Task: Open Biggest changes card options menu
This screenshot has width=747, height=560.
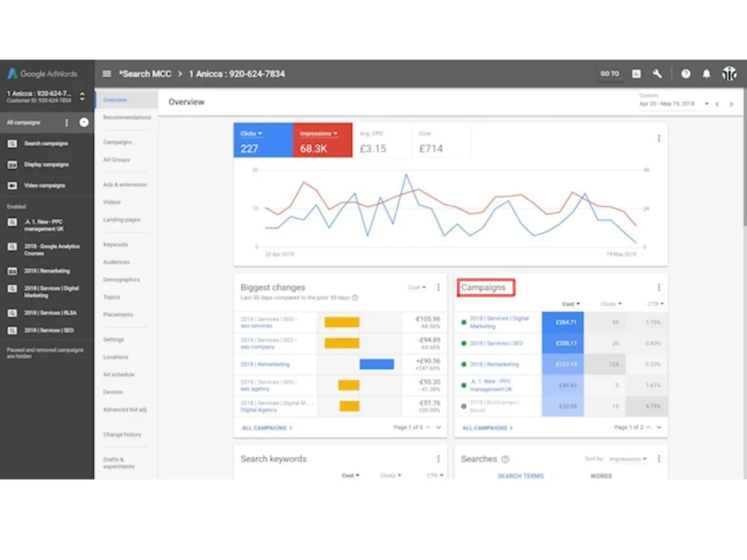Action: pos(438,287)
